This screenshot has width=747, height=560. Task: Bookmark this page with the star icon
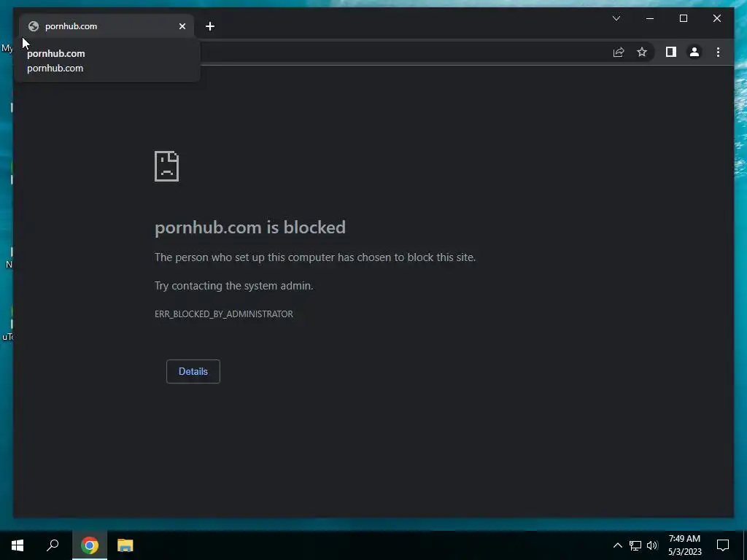click(642, 52)
